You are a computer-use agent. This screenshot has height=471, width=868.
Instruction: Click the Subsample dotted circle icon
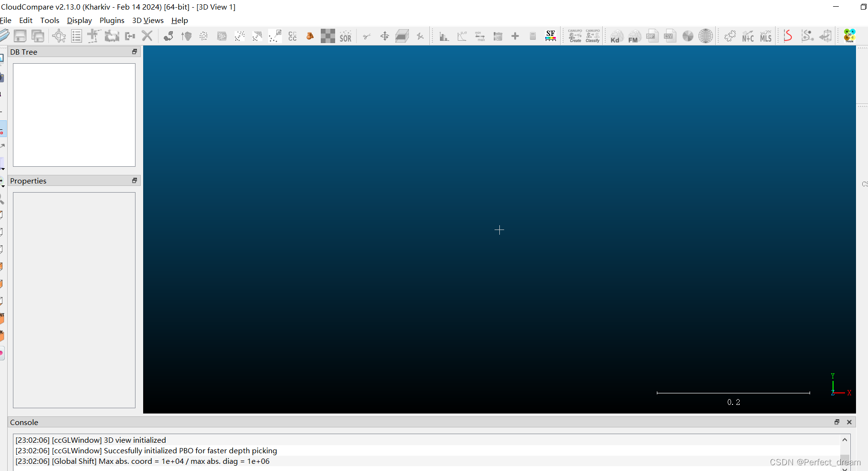point(203,36)
